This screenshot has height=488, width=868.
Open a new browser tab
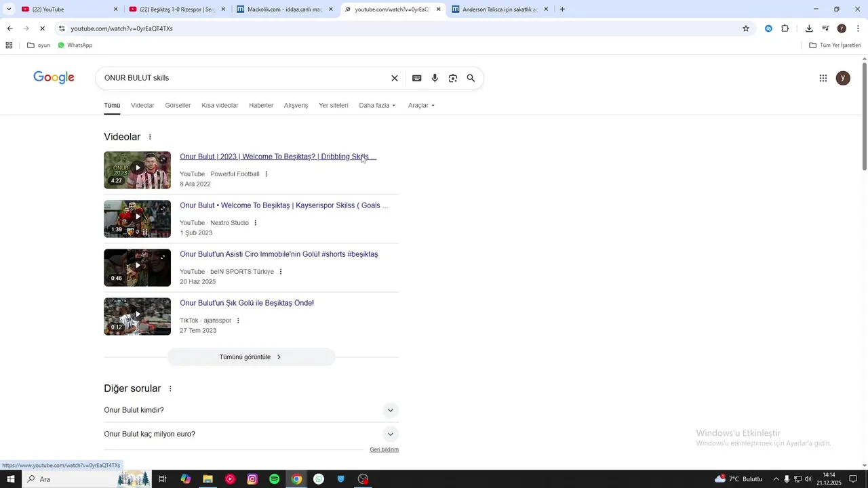[562, 9]
